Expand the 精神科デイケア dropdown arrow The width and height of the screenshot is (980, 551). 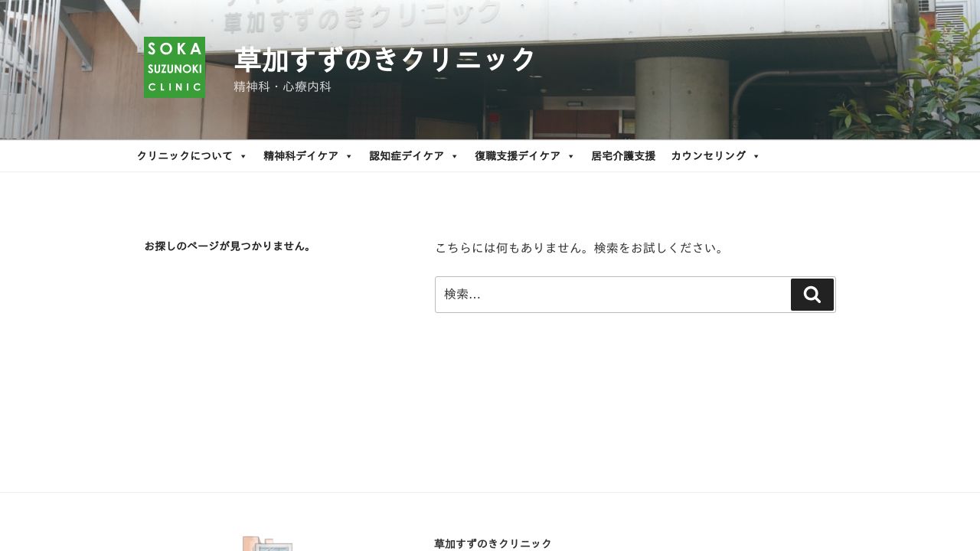[x=348, y=156]
